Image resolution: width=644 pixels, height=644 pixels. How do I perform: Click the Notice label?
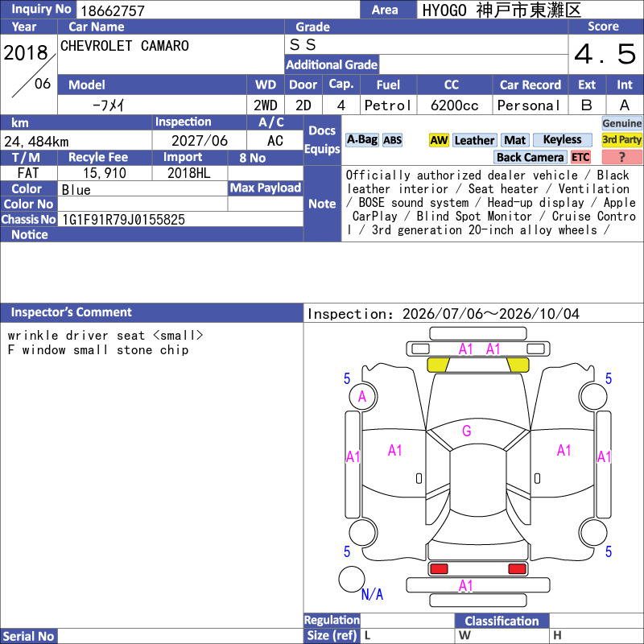pyautogui.click(x=30, y=234)
